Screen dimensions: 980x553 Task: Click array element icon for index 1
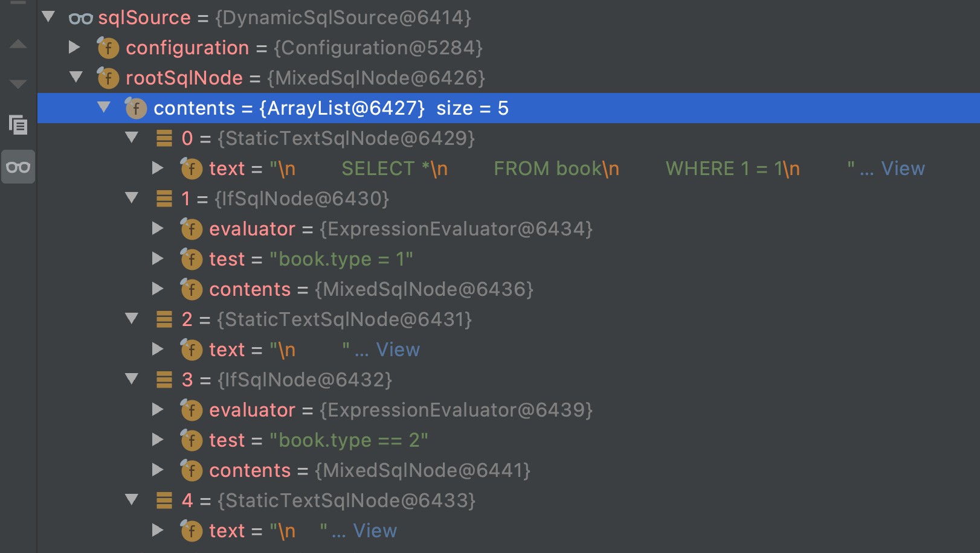click(164, 199)
